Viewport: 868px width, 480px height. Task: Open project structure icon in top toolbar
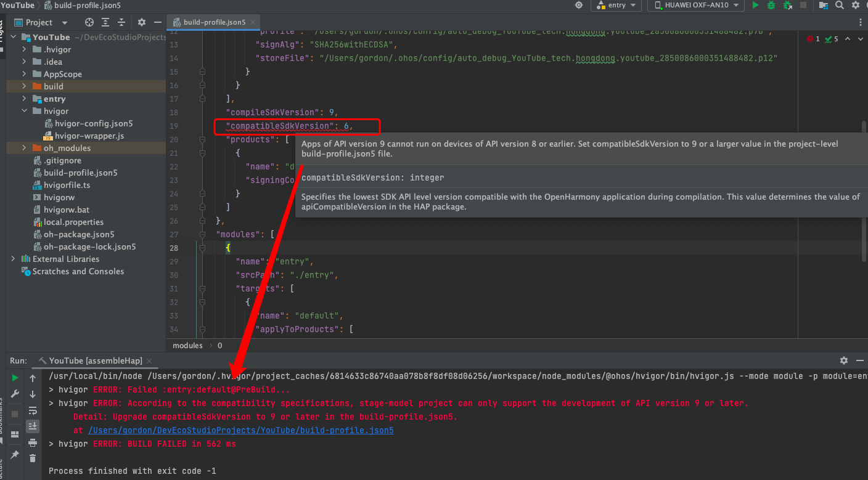tap(824, 5)
